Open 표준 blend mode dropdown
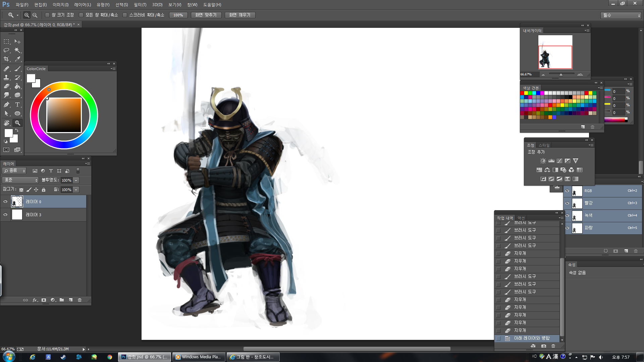The image size is (644, 362). (20, 180)
